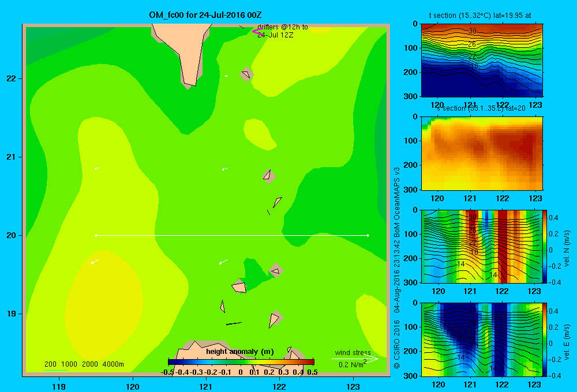Click the island near 19.3N 121.5E
Image resolution: width=577 pixels, height=392 pixels.
(239, 287)
